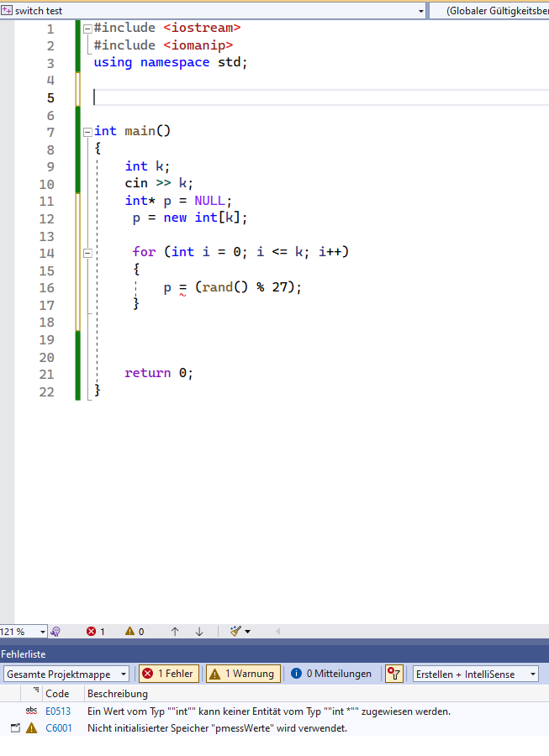
Task: Click 'new int[k];' on line 12
Action: 205,218
